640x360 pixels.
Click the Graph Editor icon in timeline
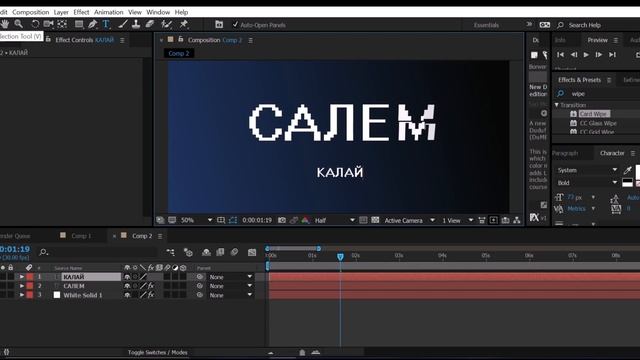(x=252, y=252)
